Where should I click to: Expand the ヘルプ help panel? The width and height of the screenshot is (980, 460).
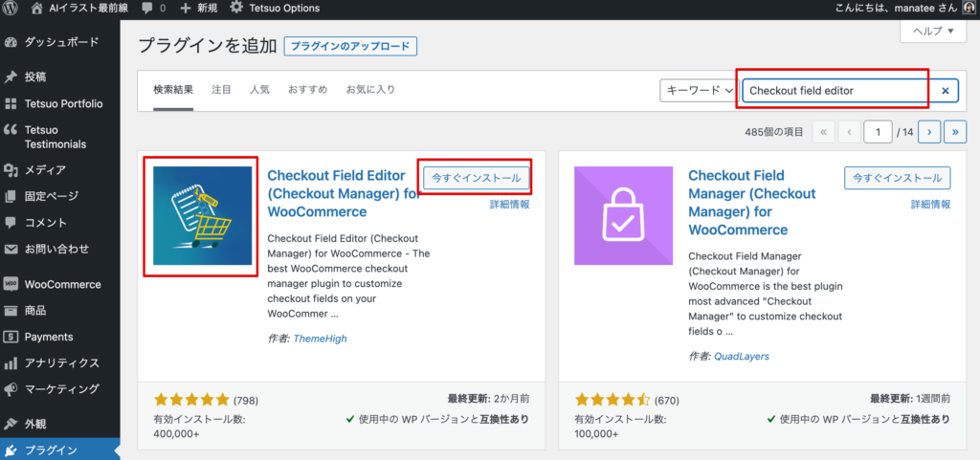932,32
